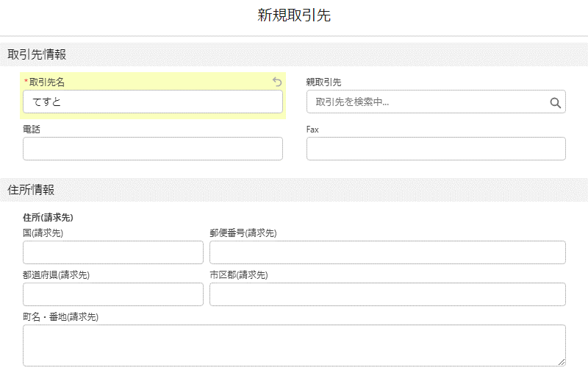This screenshot has width=588, height=379.
Task: Open the 親取引先 lookup search box
Action: [436, 102]
